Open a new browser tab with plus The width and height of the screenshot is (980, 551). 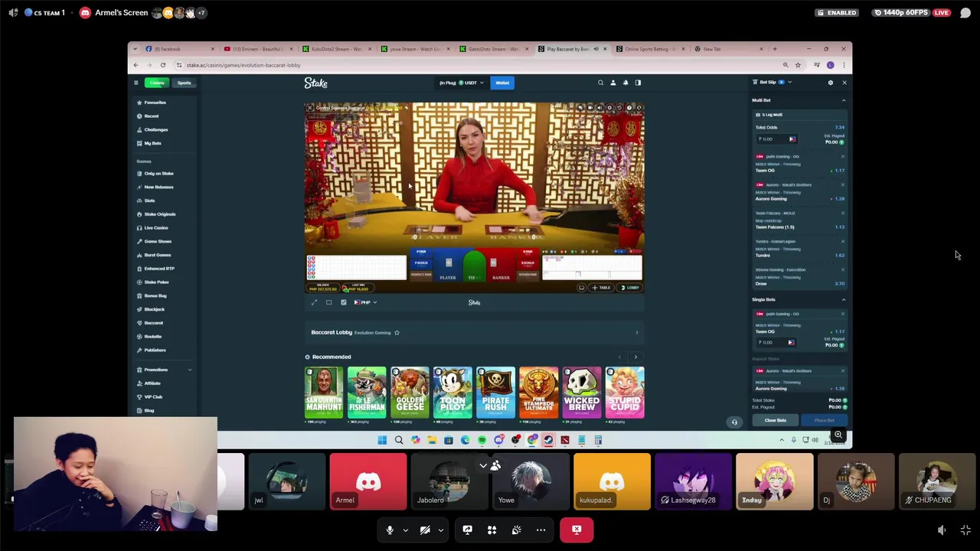775,49
